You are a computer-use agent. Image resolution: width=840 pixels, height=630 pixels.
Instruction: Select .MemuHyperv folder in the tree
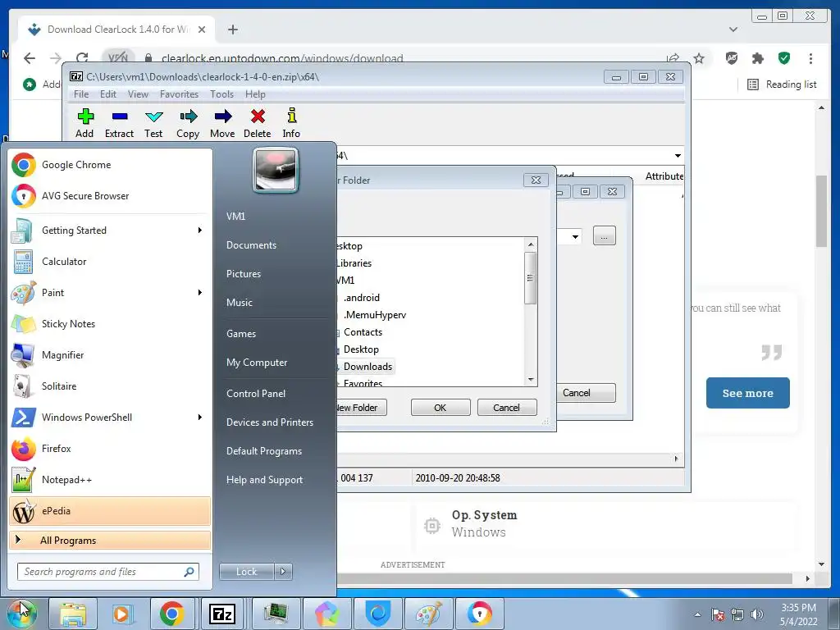click(374, 315)
